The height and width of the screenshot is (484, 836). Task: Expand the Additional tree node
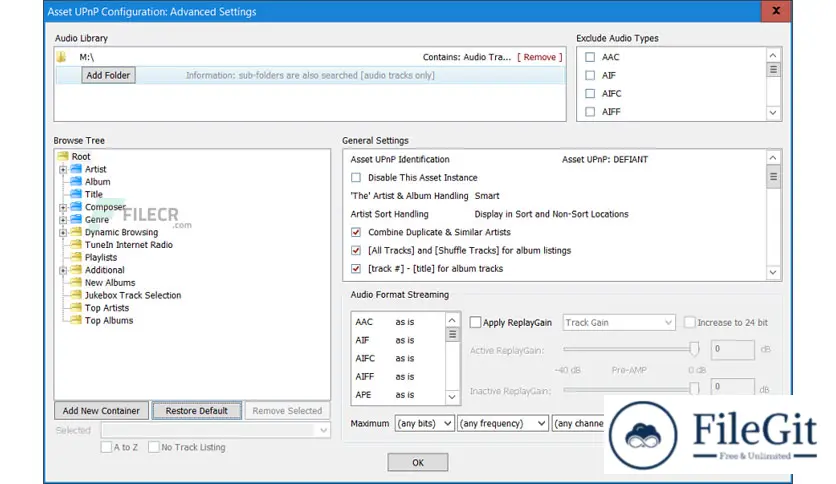pos(63,270)
